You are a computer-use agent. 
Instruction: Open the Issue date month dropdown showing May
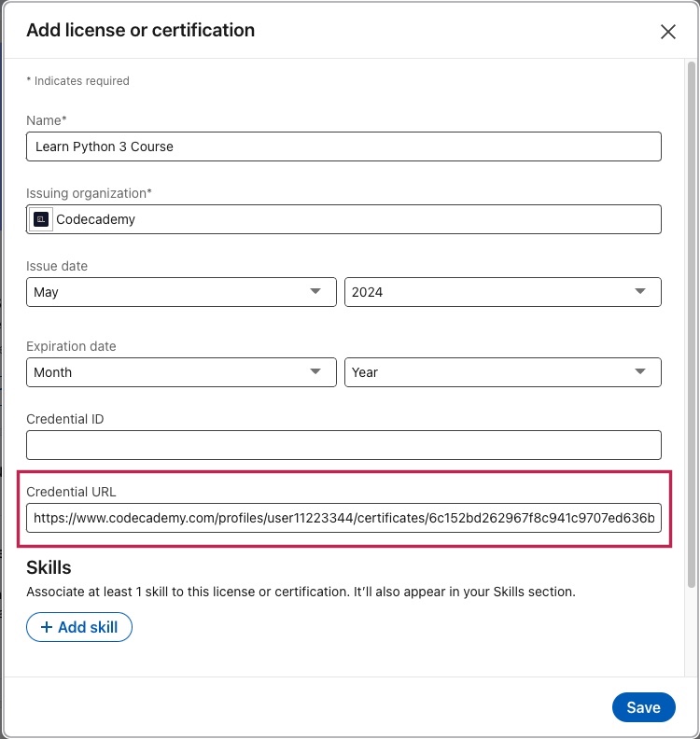(x=181, y=292)
